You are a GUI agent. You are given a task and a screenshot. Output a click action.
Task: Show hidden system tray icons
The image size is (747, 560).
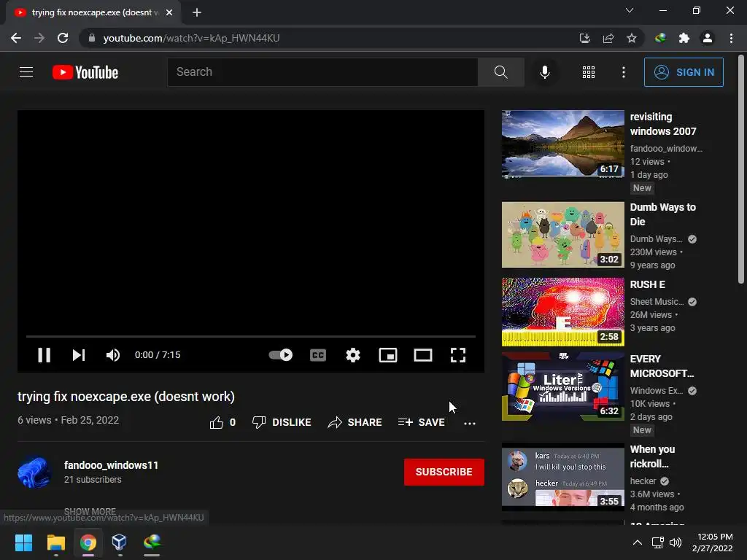pos(637,542)
